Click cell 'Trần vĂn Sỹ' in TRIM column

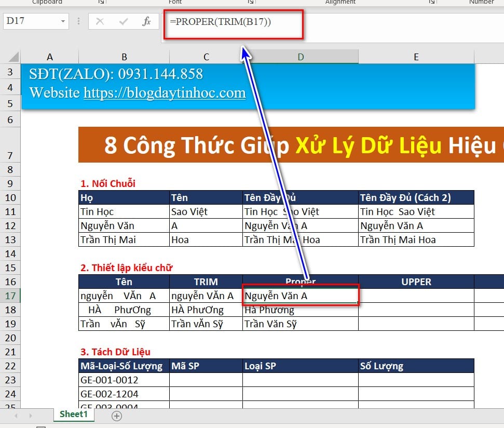tap(206, 324)
